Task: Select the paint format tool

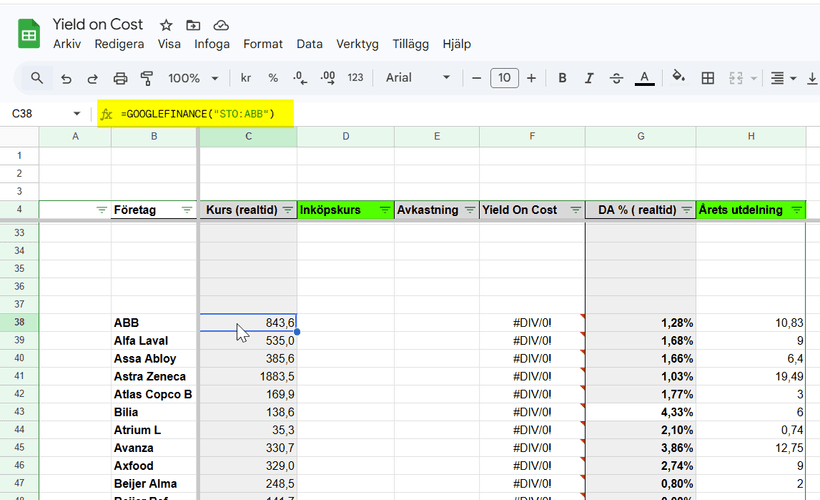Action: coord(147,78)
